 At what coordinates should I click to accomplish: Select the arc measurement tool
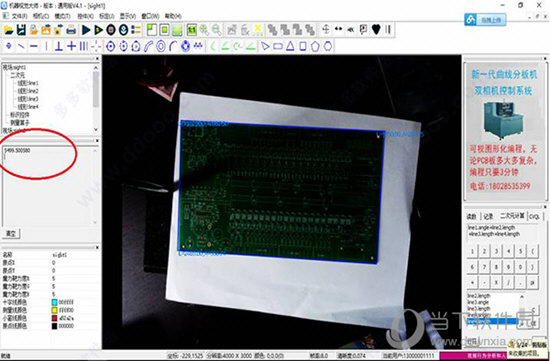tap(173, 46)
